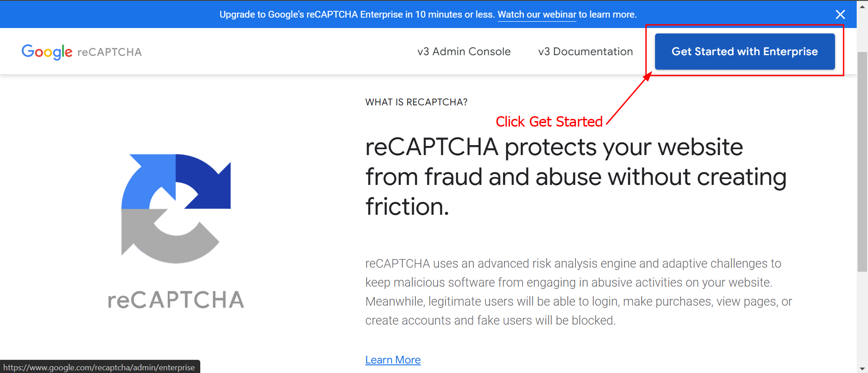
Task: Follow the Watch our webinar link
Action: (x=537, y=14)
